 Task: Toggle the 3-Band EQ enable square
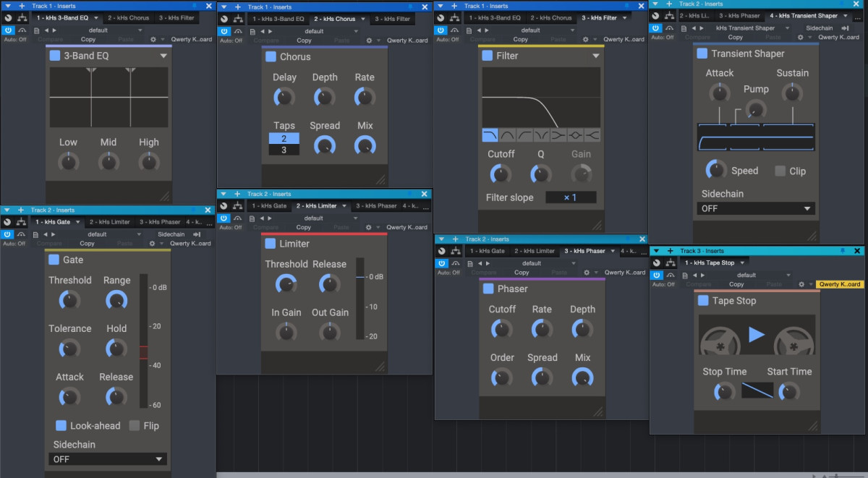pos(55,56)
